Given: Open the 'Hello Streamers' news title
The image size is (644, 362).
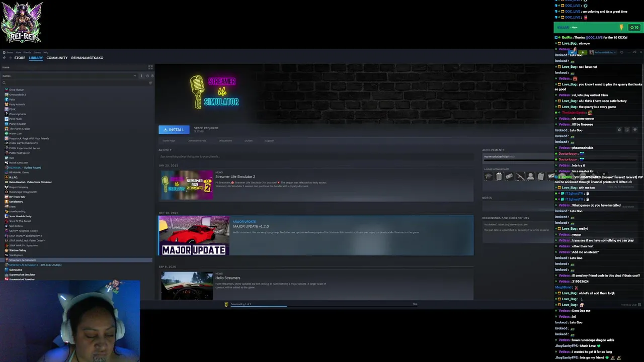Looking at the screenshot, I should 227,278.
